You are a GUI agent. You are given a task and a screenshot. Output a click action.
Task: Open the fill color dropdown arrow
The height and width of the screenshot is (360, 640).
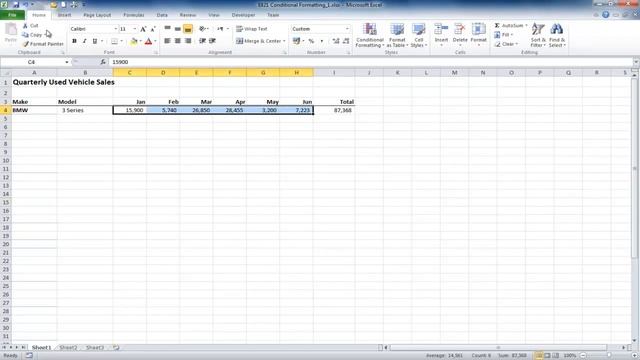(x=140, y=41)
